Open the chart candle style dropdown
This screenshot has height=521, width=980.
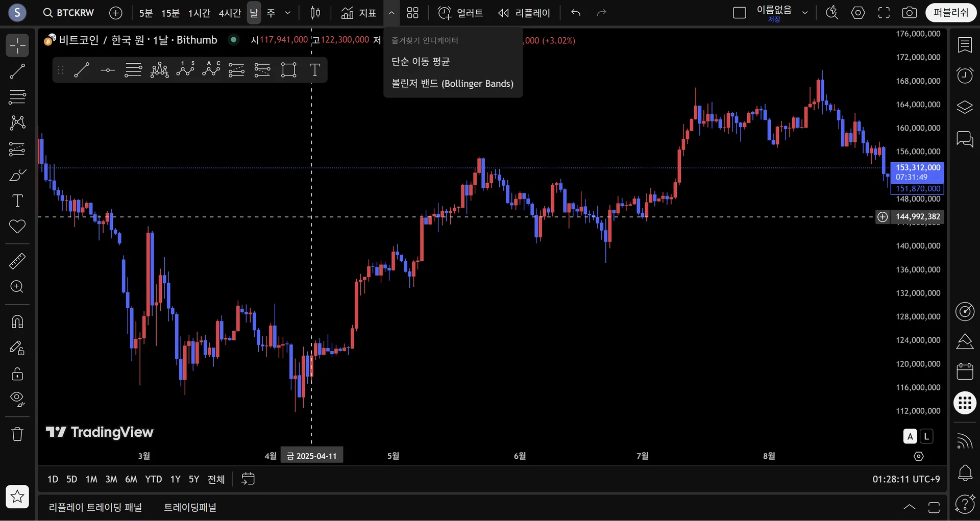click(315, 13)
